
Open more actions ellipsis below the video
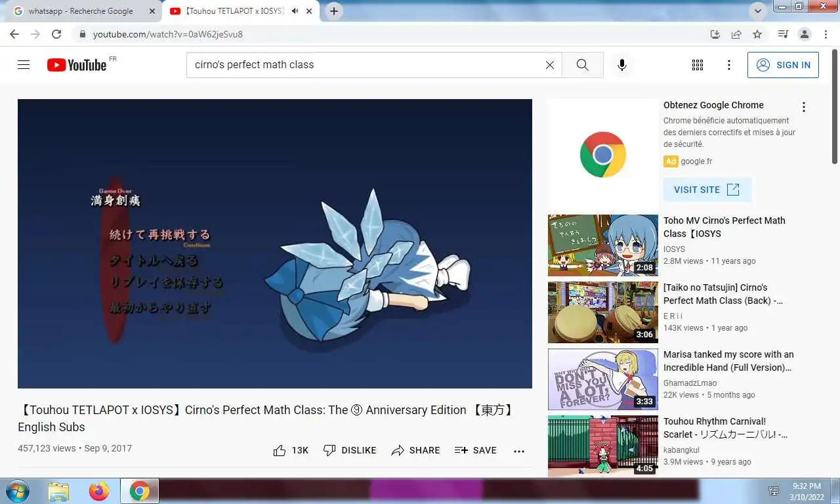[x=519, y=451]
